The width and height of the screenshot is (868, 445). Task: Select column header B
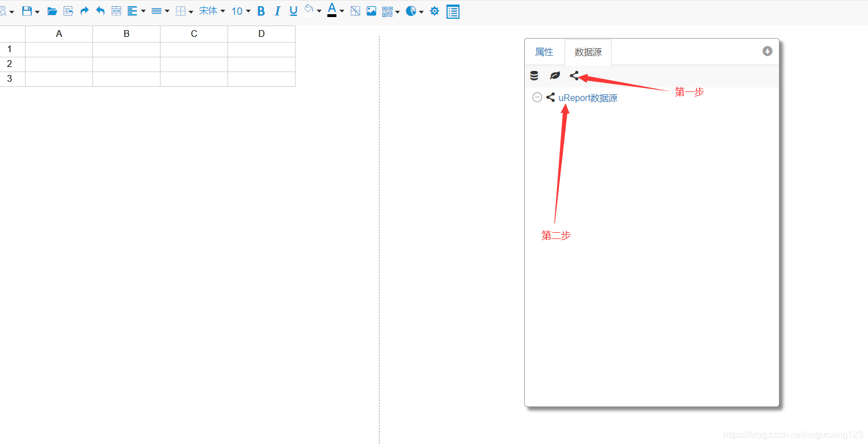[127, 34]
